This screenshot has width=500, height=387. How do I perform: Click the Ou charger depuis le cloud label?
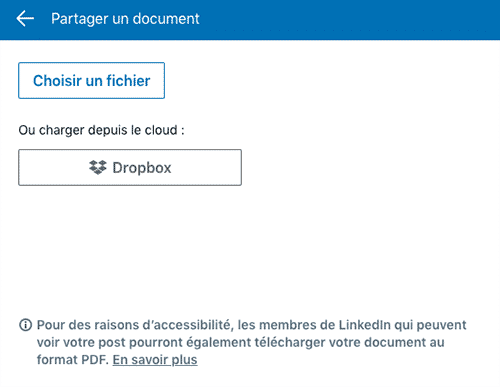pos(101,130)
